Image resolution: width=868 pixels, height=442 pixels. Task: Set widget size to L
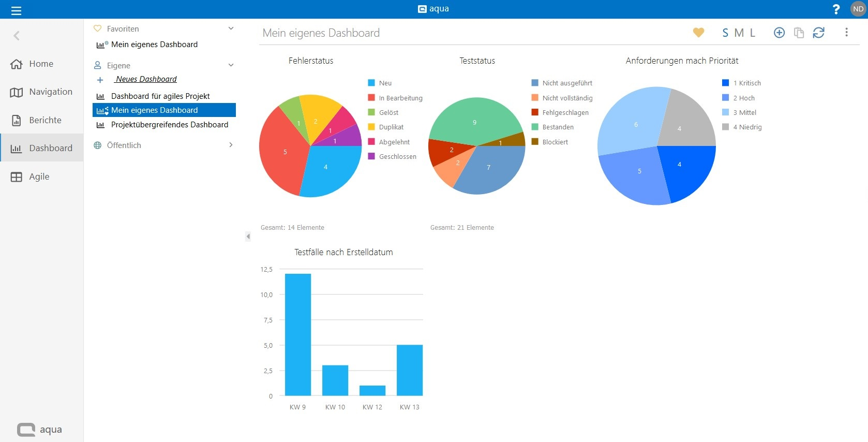(x=753, y=33)
